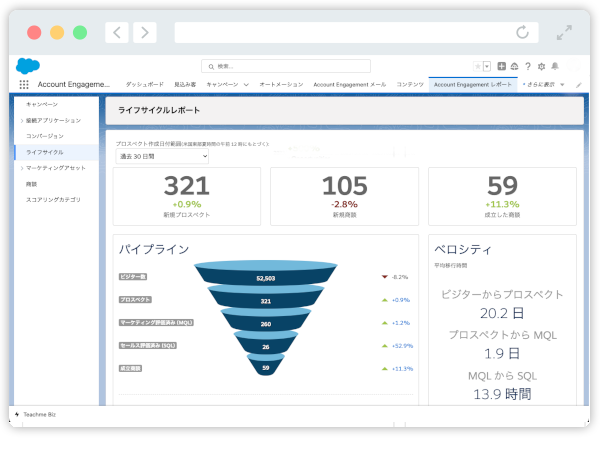Click the 59 funnel bottom segment
Image resolution: width=600 pixels, height=449 pixels.
(x=266, y=368)
